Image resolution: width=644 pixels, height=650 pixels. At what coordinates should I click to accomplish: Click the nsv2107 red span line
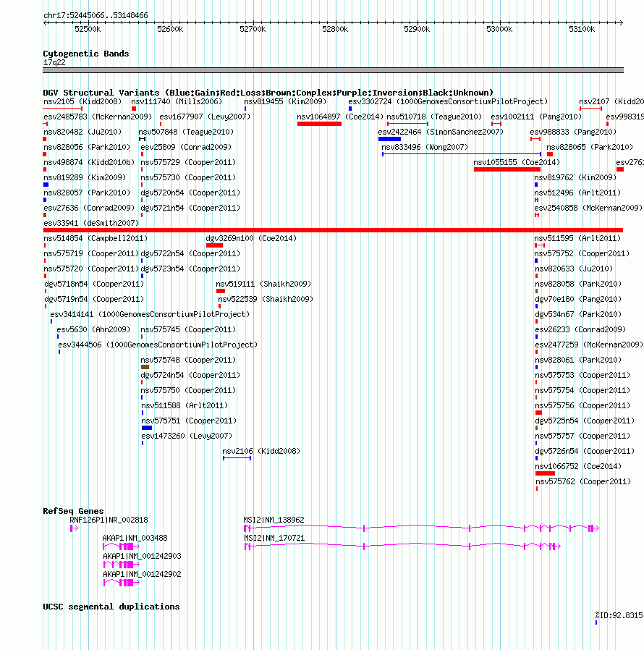[591, 109]
